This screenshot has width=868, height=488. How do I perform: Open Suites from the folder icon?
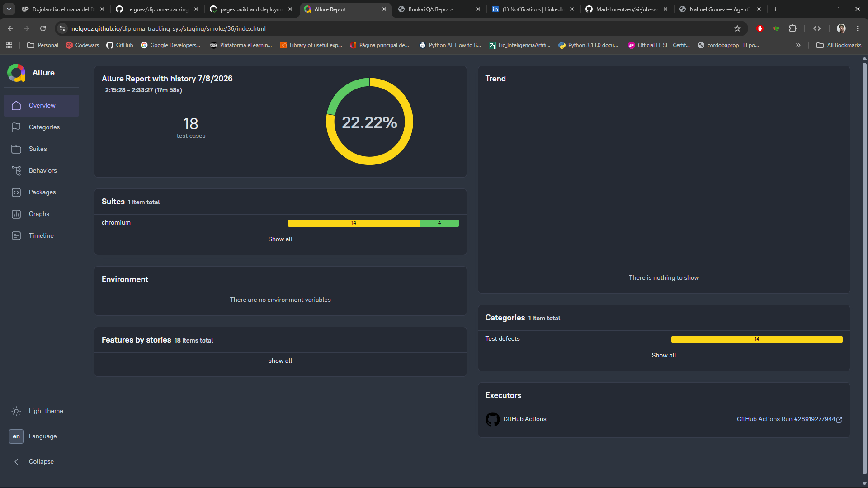(16, 149)
